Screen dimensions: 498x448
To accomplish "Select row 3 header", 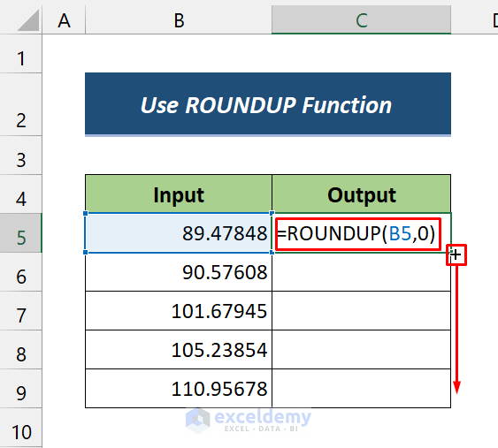I will 21,156.
